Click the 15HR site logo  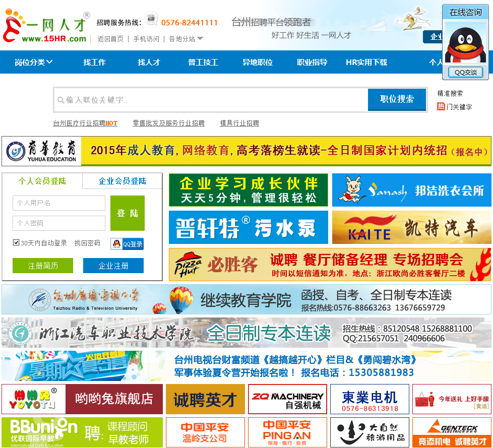pos(46,27)
